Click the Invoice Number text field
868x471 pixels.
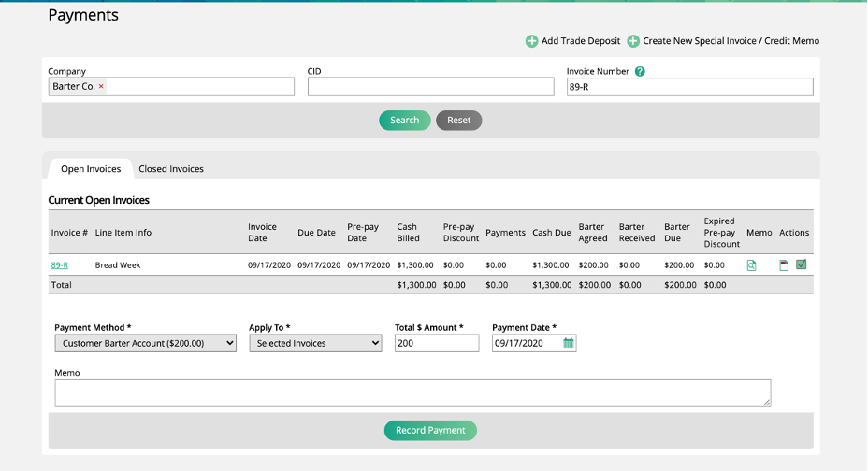pyautogui.click(x=689, y=87)
